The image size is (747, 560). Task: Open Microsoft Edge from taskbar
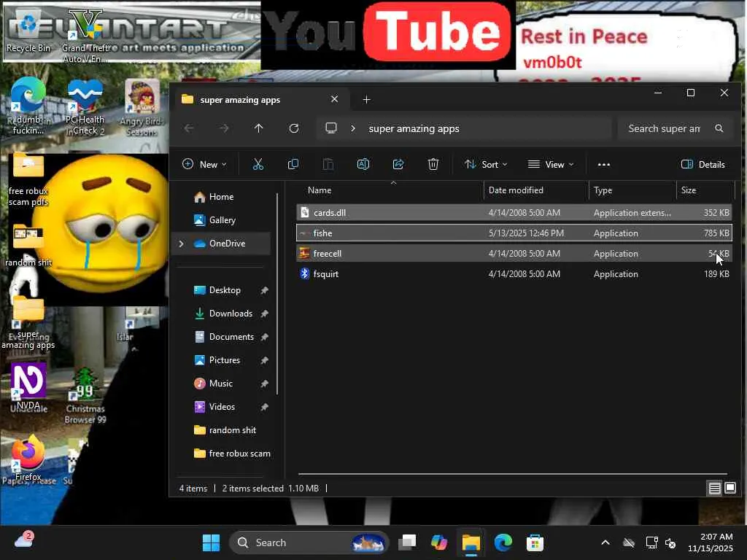(503, 542)
